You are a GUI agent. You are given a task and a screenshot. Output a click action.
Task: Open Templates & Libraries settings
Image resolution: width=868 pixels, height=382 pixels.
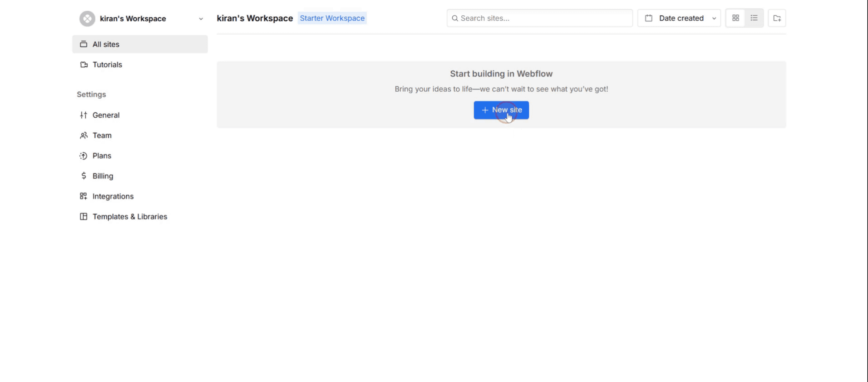pyautogui.click(x=130, y=216)
